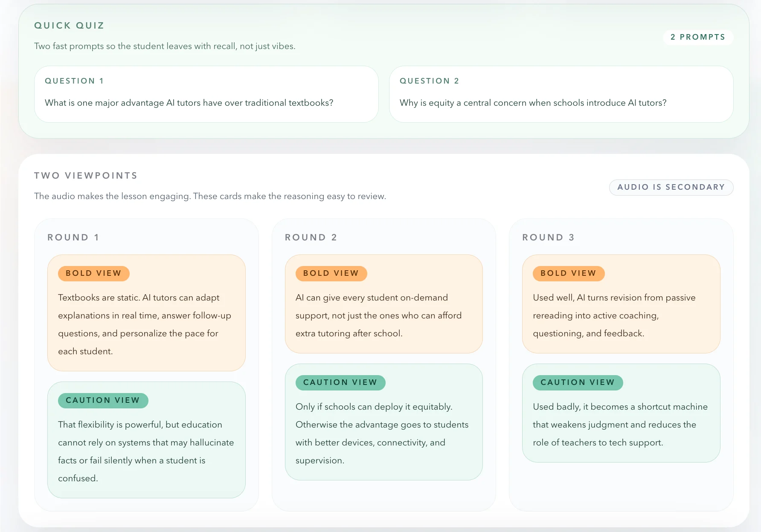
Task: Click the Round 2 'CAUTION VIEW' tag
Action: coord(340,382)
